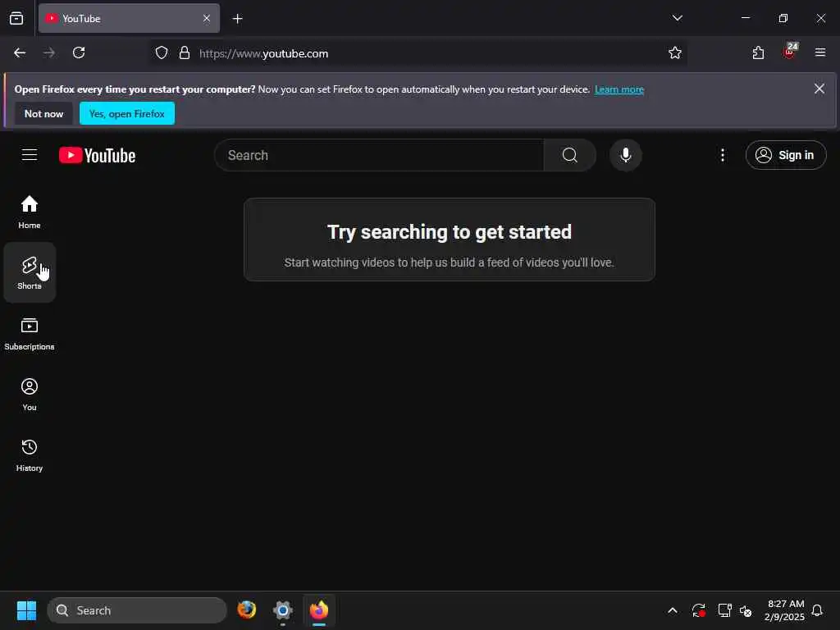
Task: Open a new browser tab
Action: pos(237,19)
